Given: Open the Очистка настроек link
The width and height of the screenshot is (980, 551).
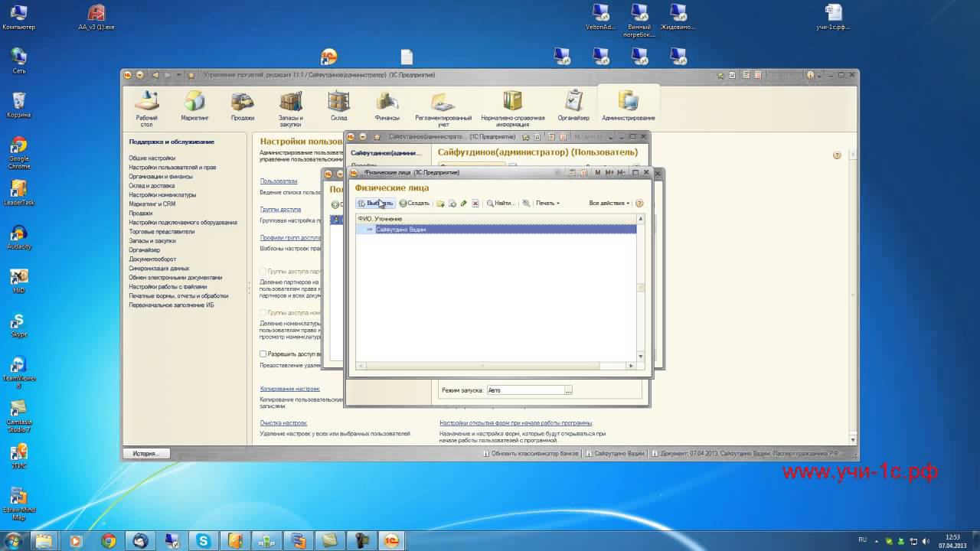Looking at the screenshot, I should [283, 423].
